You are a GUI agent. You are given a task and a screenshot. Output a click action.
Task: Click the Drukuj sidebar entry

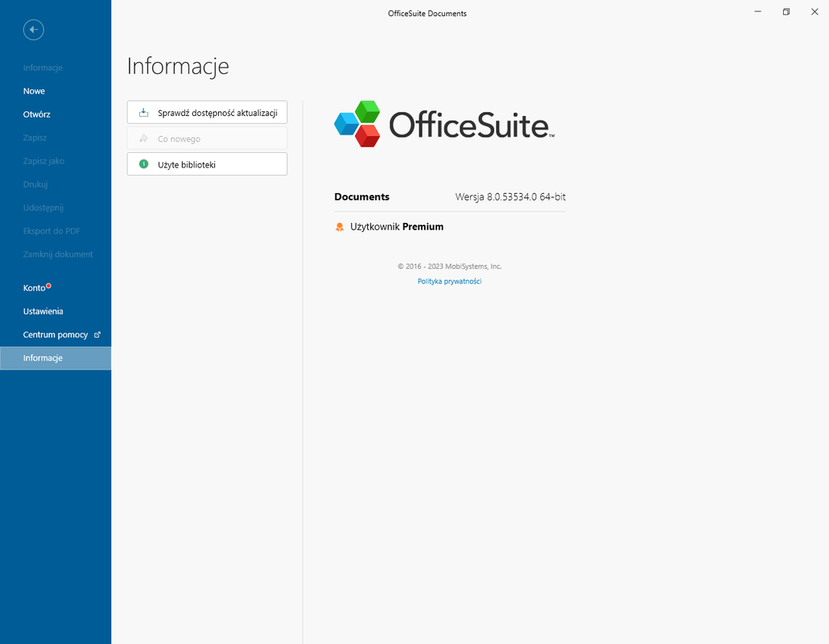56,184
